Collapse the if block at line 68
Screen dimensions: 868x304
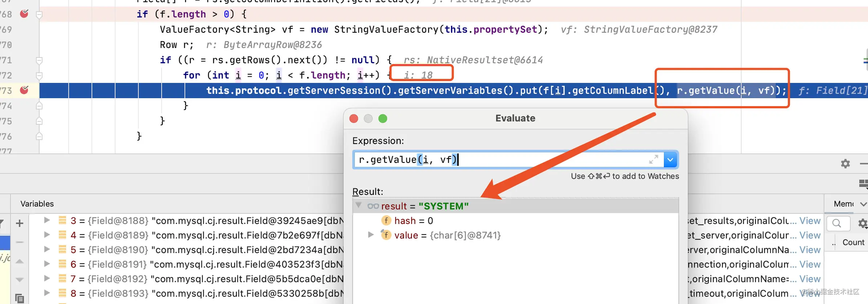[39, 15]
